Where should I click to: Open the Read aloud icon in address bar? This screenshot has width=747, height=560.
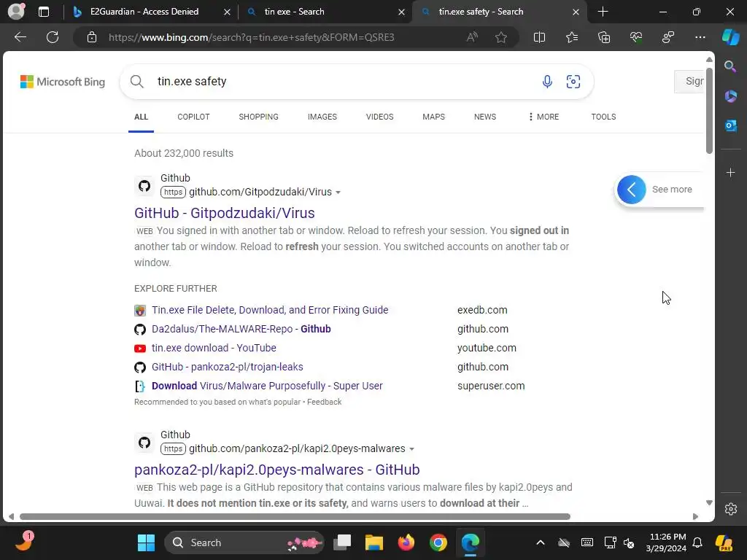tap(472, 37)
